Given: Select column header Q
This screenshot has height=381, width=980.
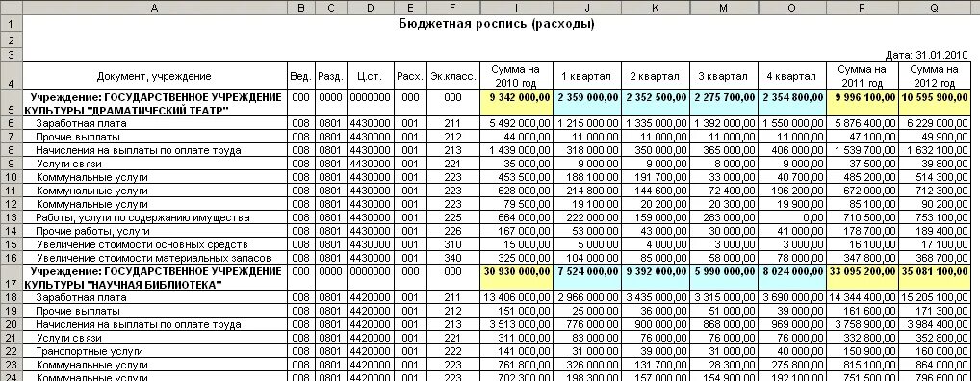Looking at the screenshot, I should point(935,8).
